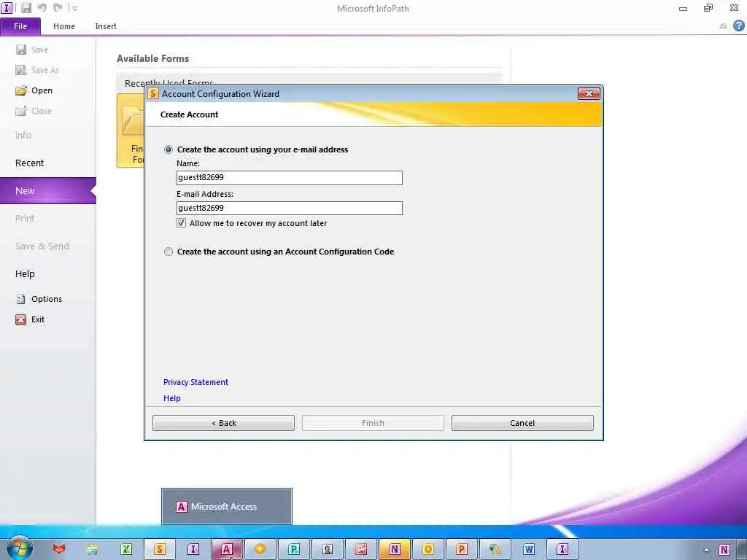Open Windows Explorer from the taskbar
The image size is (747, 560).
click(93, 549)
